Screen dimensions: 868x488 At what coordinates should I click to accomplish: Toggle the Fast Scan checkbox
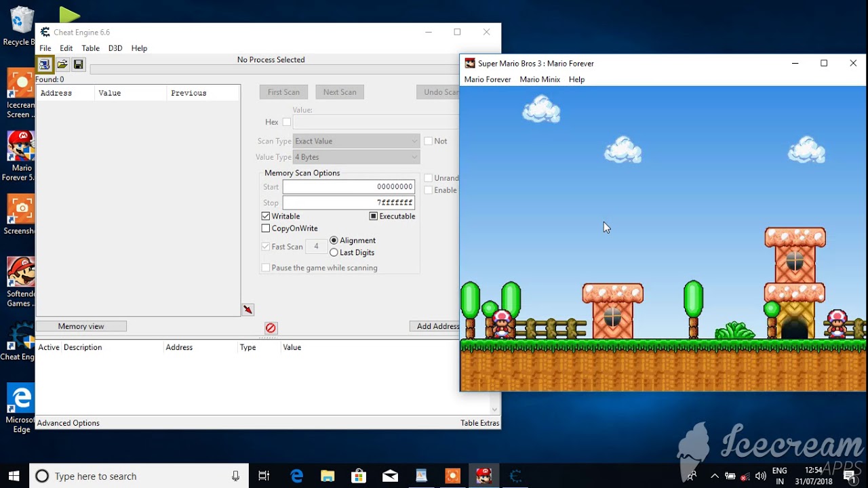tap(266, 247)
